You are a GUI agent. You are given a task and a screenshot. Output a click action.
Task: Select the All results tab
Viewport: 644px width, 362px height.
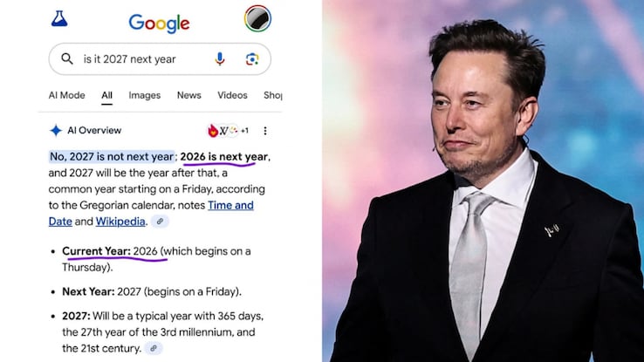(106, 95)
